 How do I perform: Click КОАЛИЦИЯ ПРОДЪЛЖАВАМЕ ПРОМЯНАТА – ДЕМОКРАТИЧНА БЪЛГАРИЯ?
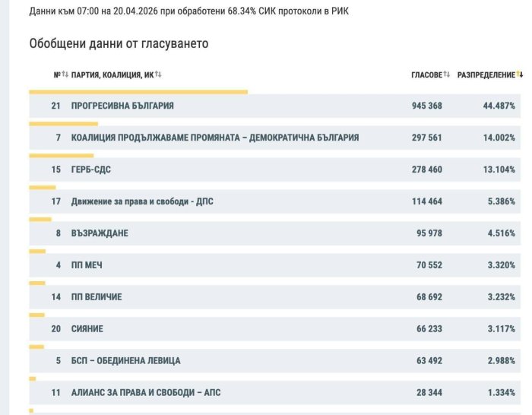(x=214, y=138)
